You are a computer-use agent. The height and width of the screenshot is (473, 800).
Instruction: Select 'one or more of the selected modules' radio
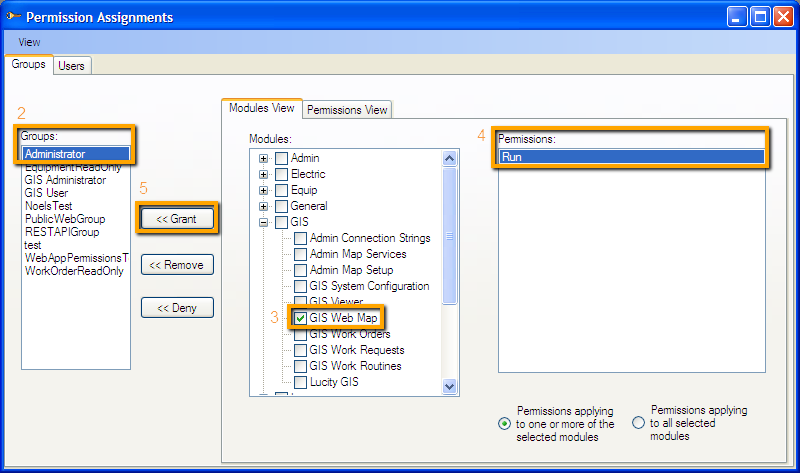point(505,423)
